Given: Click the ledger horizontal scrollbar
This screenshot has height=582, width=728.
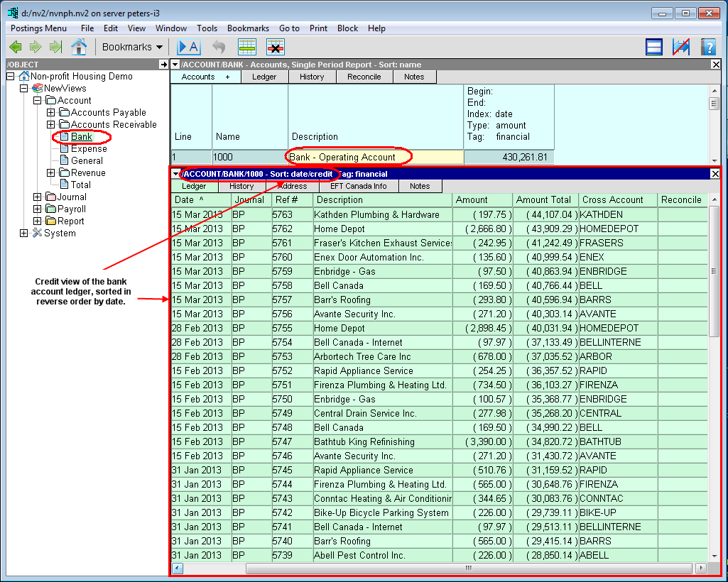Looking at the screenshot, I should click(x=469, y=569).
